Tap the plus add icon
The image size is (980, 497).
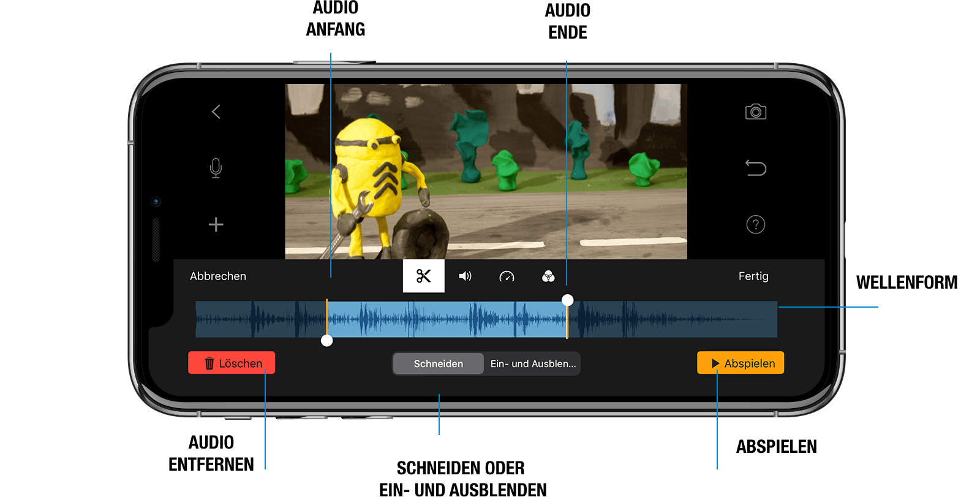point(216,224)
